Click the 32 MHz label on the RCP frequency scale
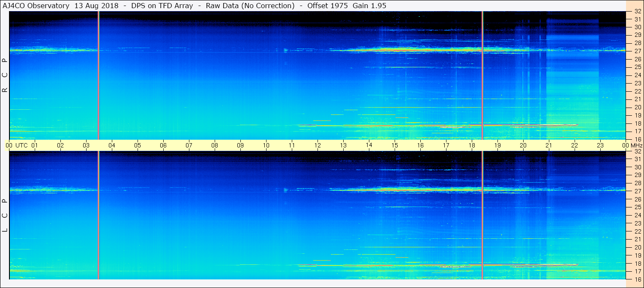The width and height of the screenshot is (644, 288). click(x=638, y=11)
